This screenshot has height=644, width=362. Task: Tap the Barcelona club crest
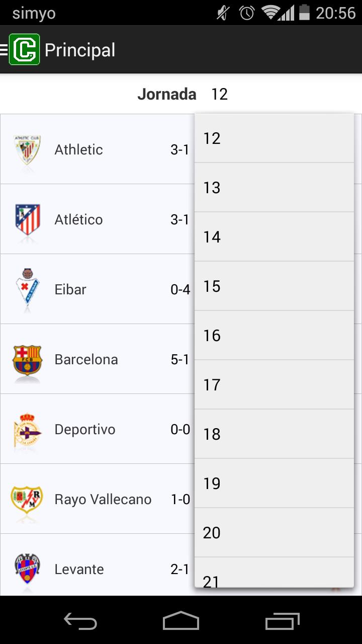coord(27,359)
